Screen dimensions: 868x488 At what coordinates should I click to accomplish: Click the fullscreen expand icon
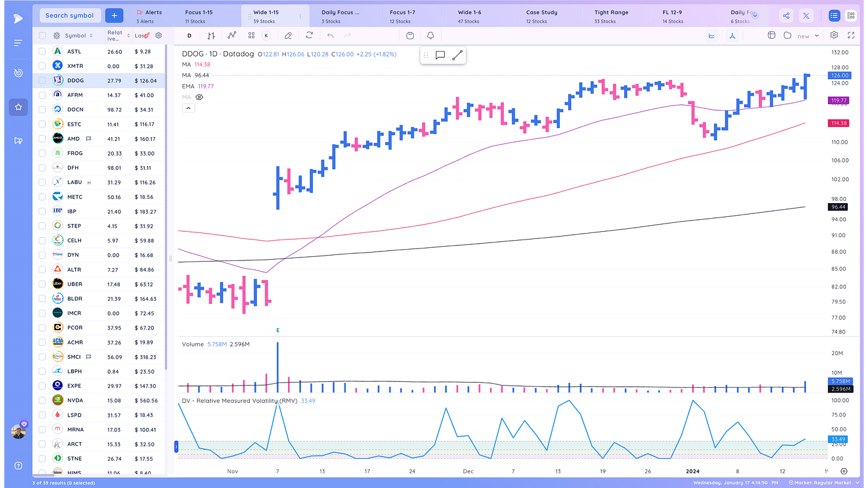tap(851, 36)
